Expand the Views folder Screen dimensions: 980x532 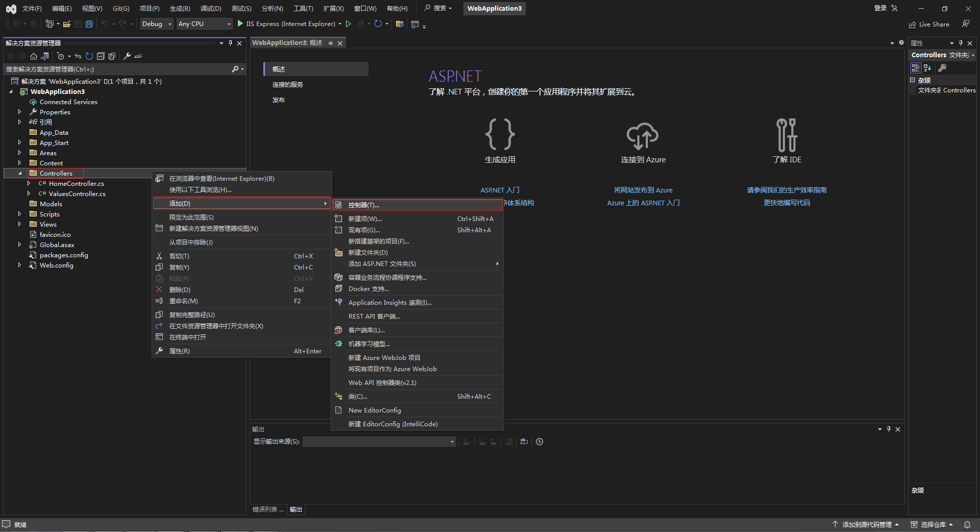(19, 224)
